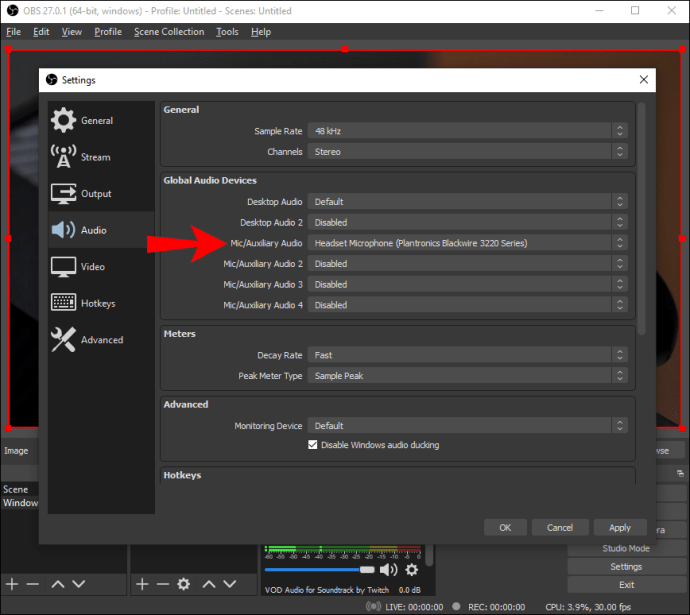Open mixer gear options for Soundtrack audio
Viewport: 690px width, 615px height.
pos(411,570)
